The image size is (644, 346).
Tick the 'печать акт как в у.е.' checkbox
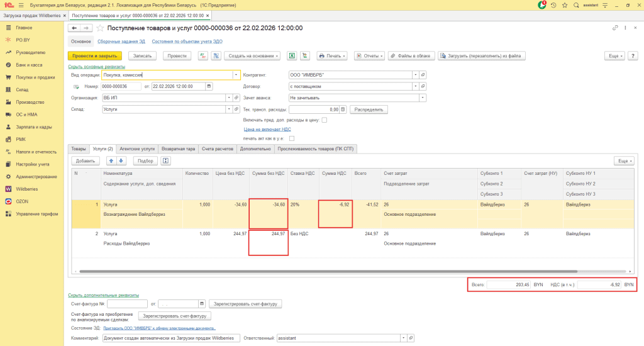(292, 138)
